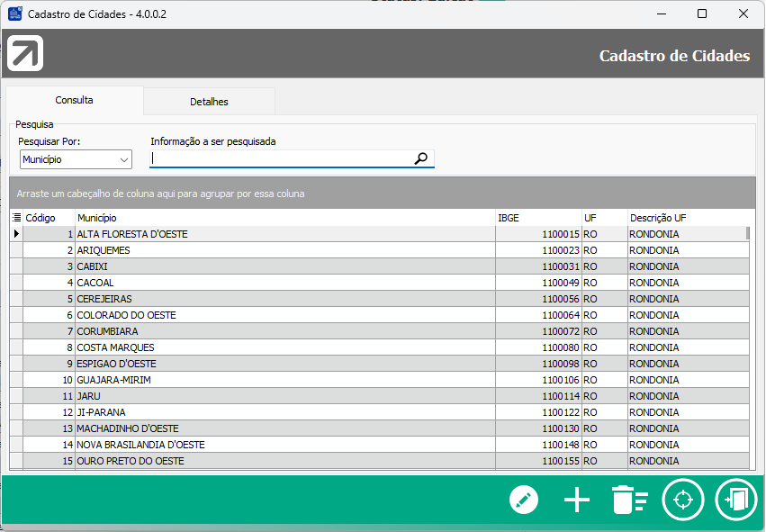Click the trash can delete icon
Image resolution: width=766 pixels, height=532 pixels.
tap(629, 500)
